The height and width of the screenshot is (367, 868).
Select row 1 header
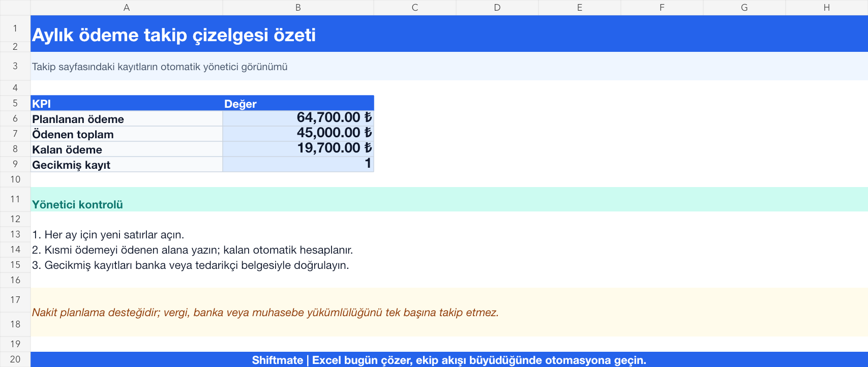[15, 28]
